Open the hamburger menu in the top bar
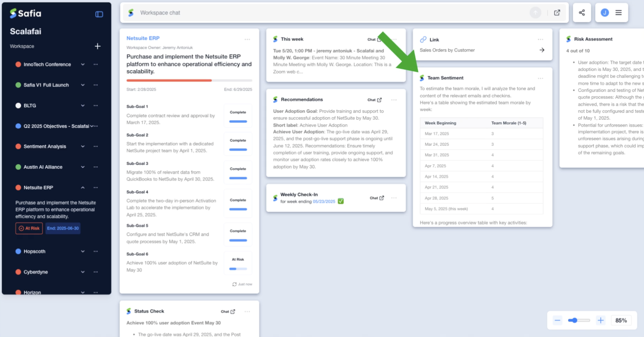644x337 pixels. (x=618, y=13)
